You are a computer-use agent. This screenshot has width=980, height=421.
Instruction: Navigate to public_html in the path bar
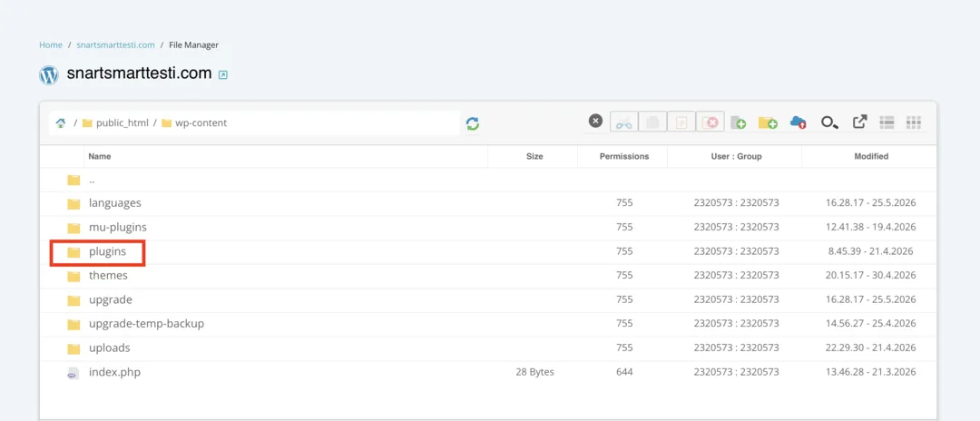point(122,123)
